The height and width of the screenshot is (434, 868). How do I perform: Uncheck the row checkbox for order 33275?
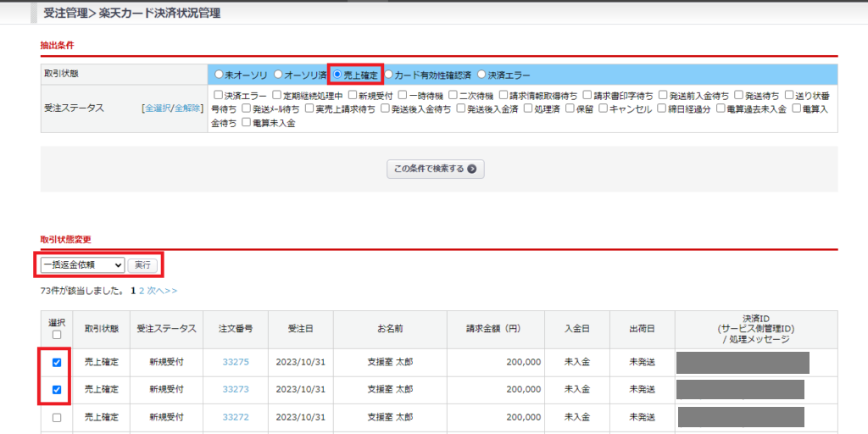(56, 363)
